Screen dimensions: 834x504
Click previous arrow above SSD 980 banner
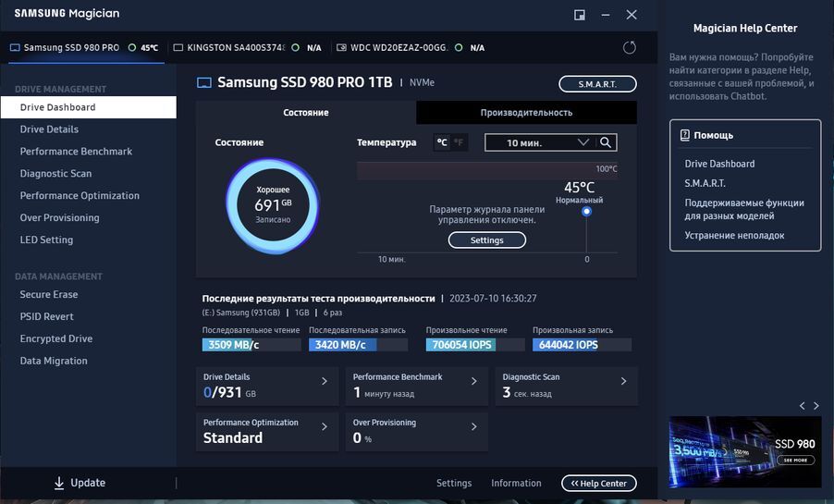(802, 406)
